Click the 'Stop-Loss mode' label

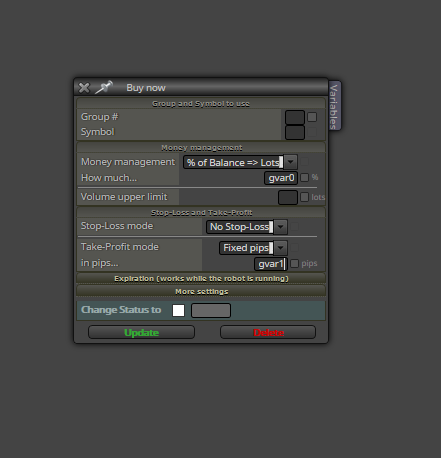117,226
